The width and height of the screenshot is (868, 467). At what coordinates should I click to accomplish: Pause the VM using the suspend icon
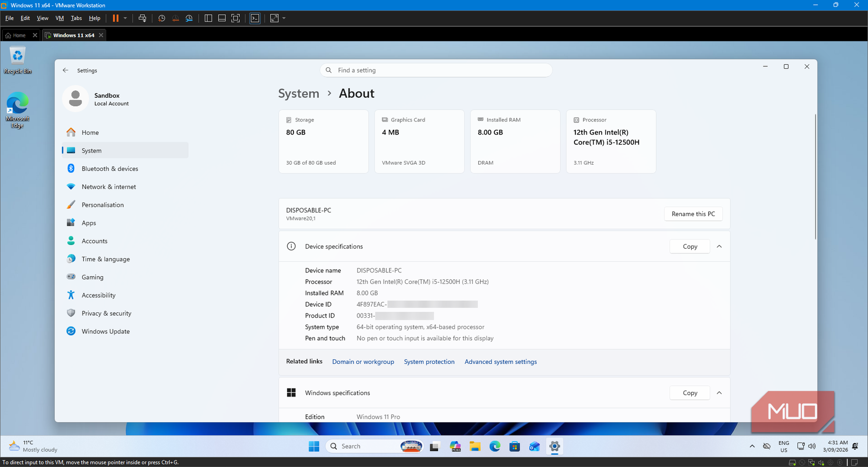[x=116, y=18]
